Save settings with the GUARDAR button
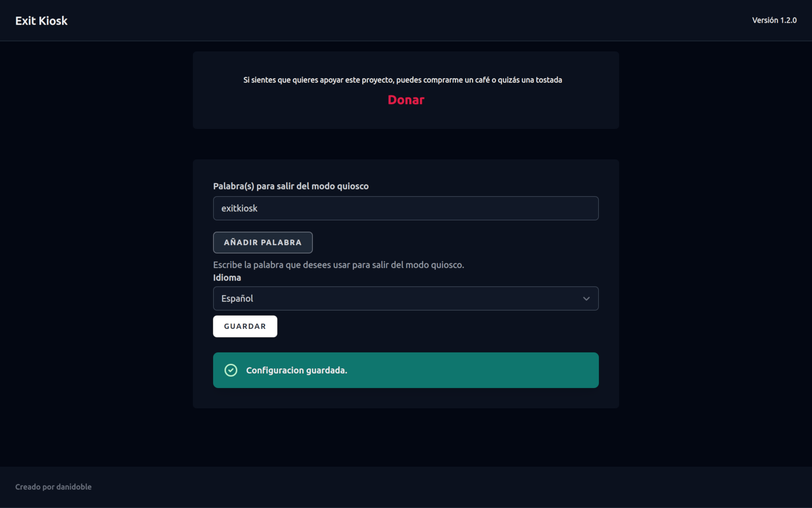This screenshot has width=812, height=508. [245, 326]
